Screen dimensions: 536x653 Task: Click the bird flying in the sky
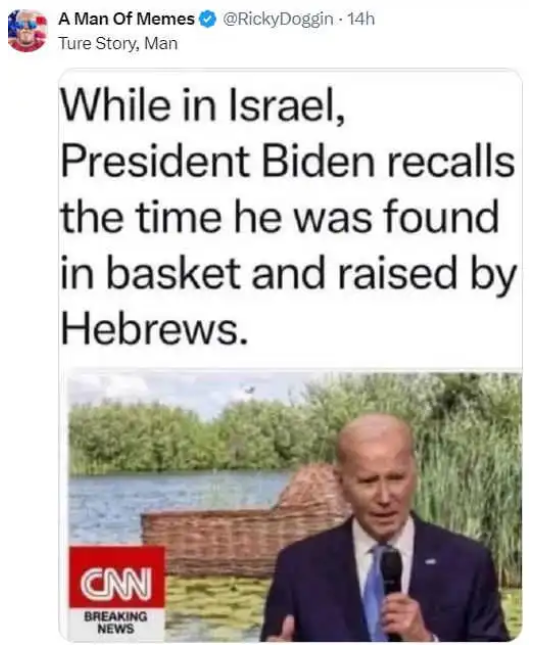click(249, 389)
